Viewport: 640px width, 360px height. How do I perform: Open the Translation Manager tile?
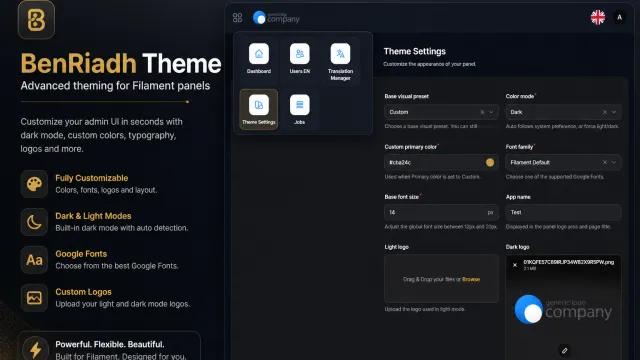tap(340, 61)
